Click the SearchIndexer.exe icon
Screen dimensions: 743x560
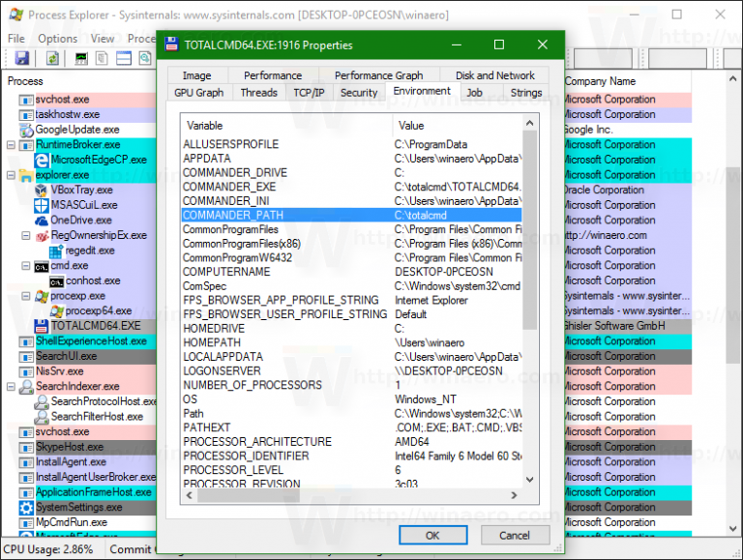click(x=25, y=387)
